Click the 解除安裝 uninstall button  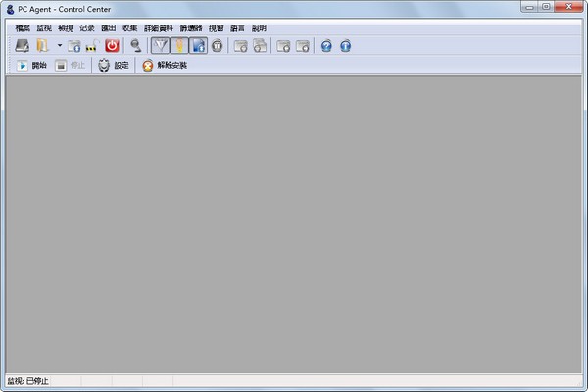coord(165,66)
